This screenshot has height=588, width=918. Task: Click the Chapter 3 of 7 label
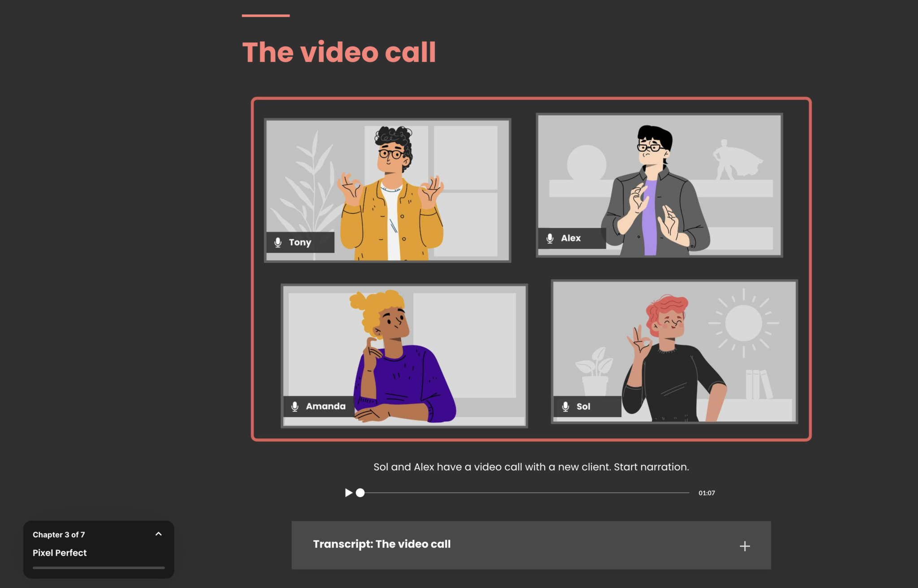[x=59, y=535]
